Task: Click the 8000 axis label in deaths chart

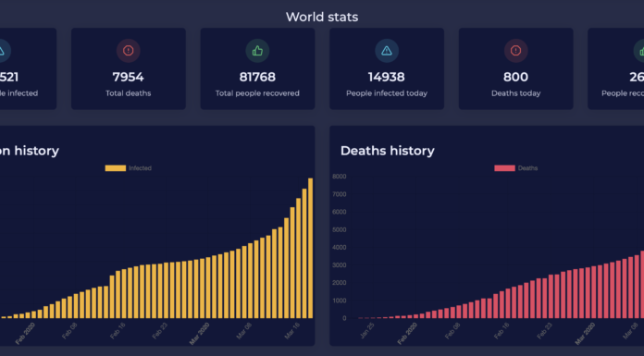Action: (340, 177)
